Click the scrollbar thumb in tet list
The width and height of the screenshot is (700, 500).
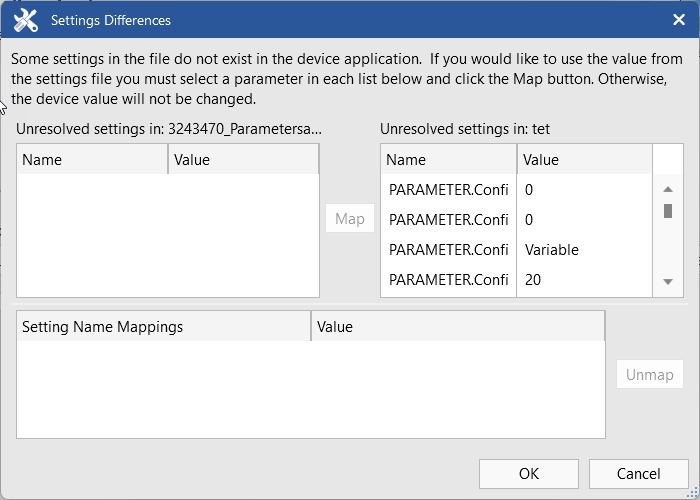[x=667, y=211]
